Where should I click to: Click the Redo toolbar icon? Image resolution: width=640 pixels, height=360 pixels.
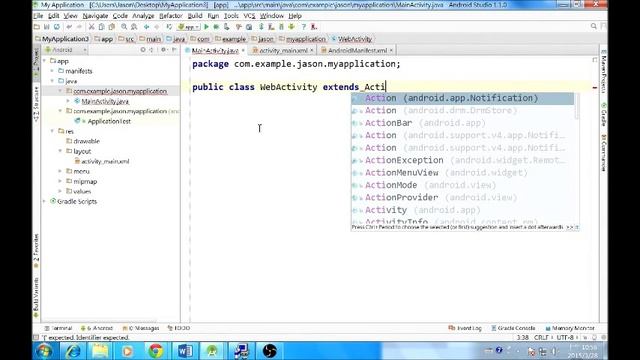79,27
